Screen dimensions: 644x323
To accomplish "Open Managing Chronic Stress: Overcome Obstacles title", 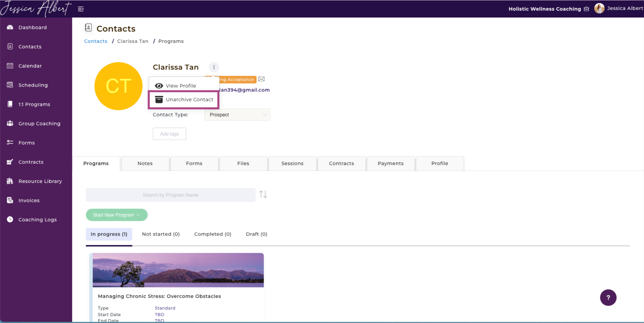I will coord(159,296).
